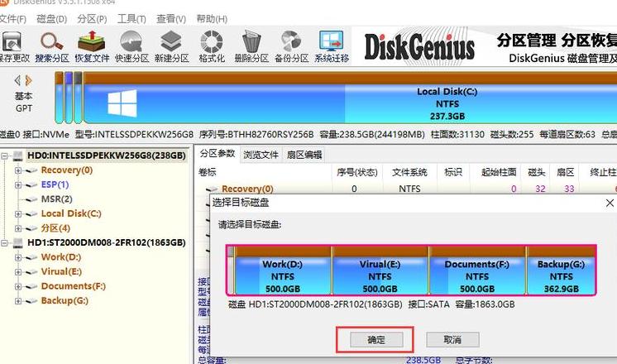Expand the 分区(4) tree node
The width and height of the screenshot is (617, 364).
(x=17, y=228)
